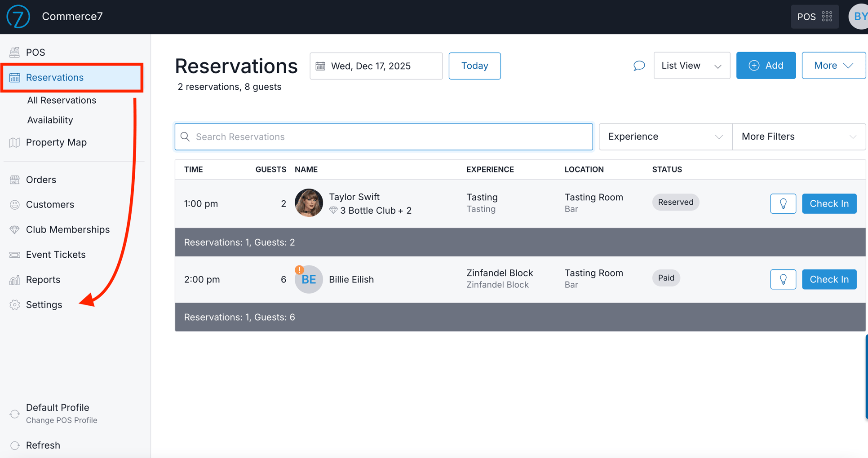Click the Reports bar chart icon
The image size is (868, 458).
(15, 280)
